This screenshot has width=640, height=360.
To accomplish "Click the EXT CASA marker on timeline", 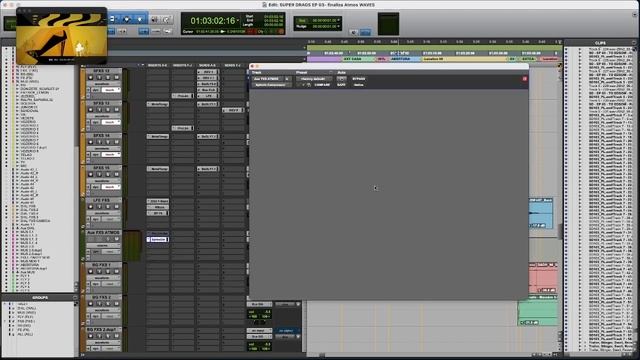I will pos(352,59).
